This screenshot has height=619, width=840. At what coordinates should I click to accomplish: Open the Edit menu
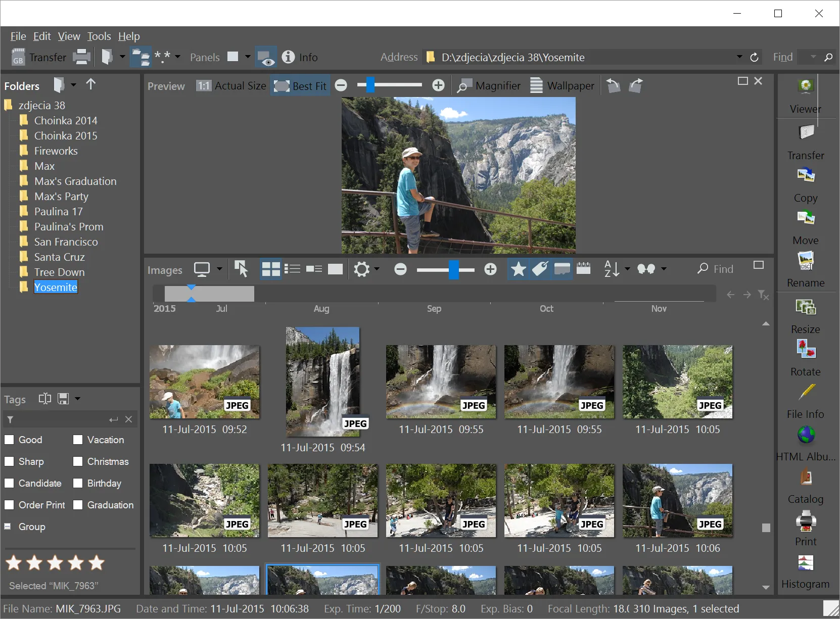42,36
